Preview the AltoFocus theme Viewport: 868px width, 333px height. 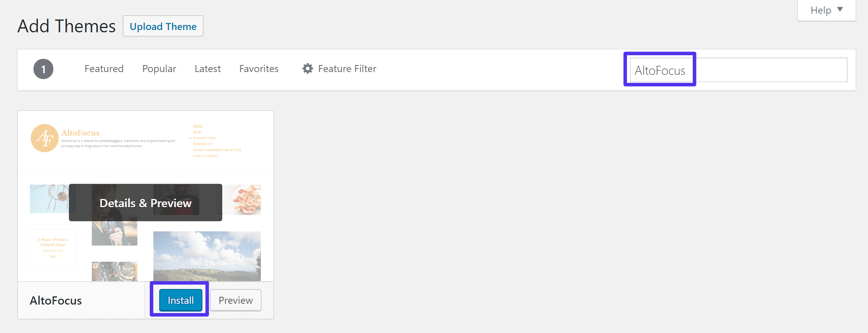click(x=235, y=300)
